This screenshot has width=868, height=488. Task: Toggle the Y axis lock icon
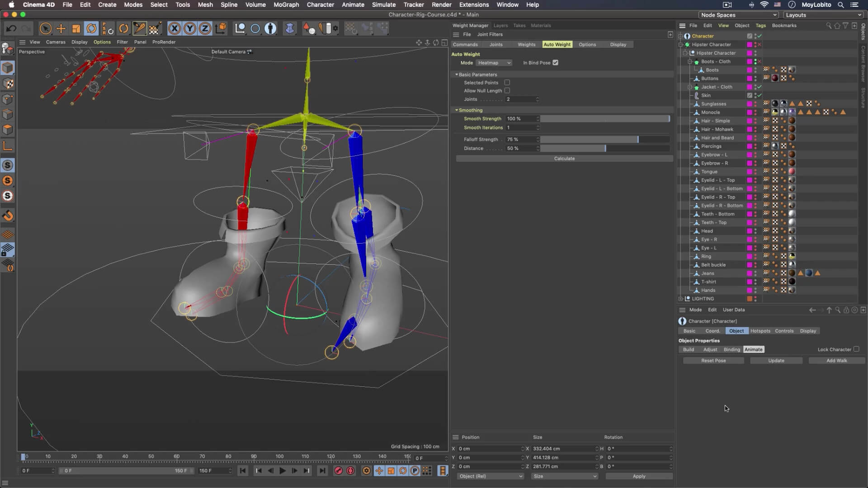[189, 28]
